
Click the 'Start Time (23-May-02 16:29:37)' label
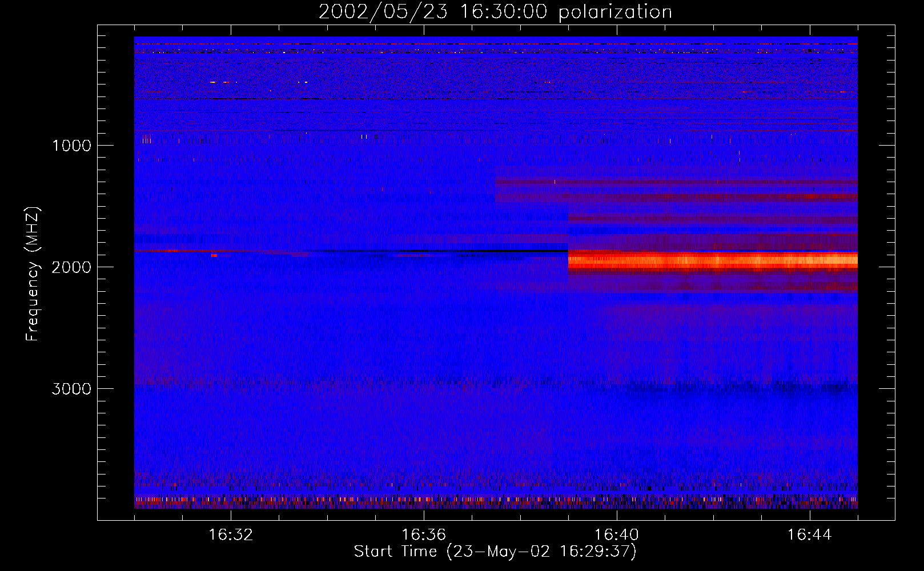[495, 552]
